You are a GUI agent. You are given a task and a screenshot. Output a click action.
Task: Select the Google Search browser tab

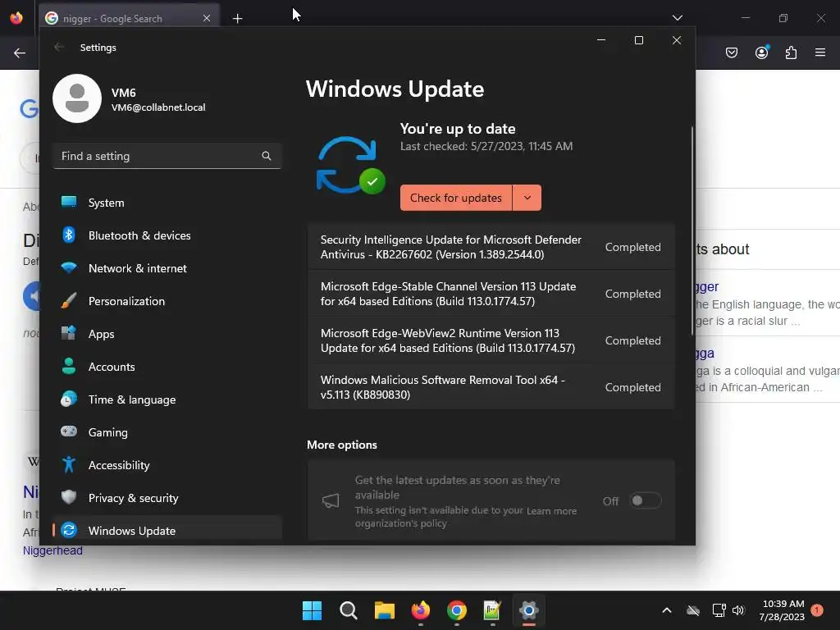click(129, 19)
